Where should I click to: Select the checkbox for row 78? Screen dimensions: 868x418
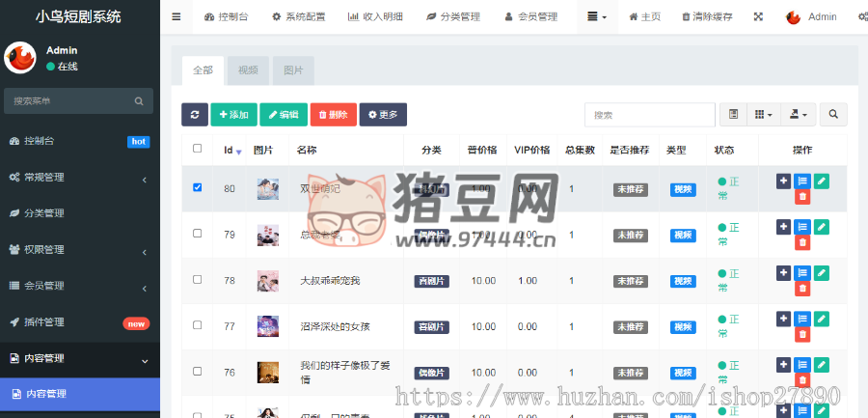coord(198,280)
